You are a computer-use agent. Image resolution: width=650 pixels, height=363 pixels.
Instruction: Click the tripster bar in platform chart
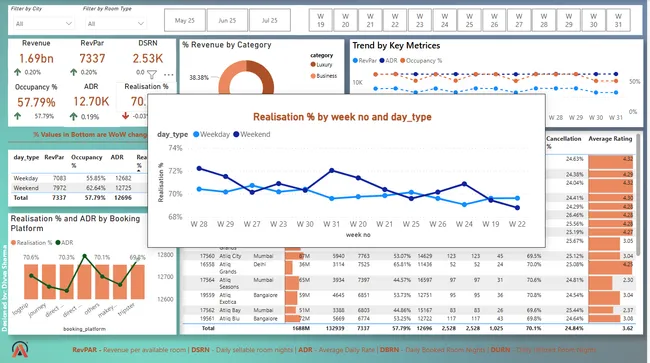point(138,282)
